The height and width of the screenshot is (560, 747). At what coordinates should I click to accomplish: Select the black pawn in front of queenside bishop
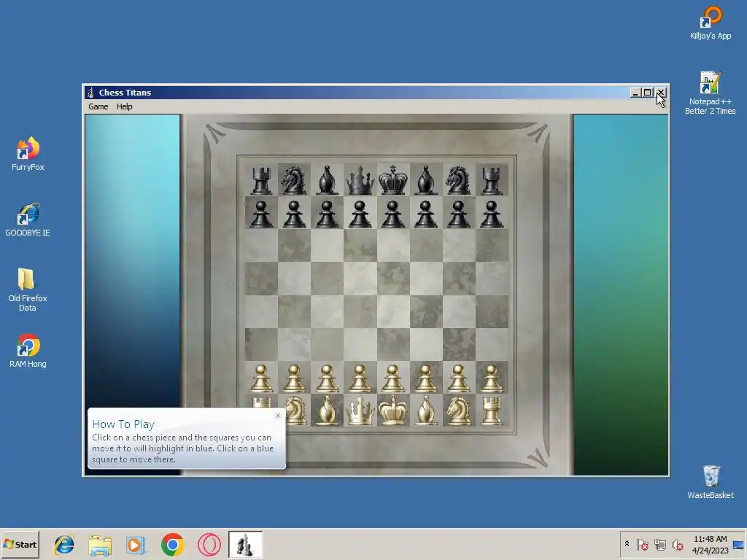tap(327, 214)
